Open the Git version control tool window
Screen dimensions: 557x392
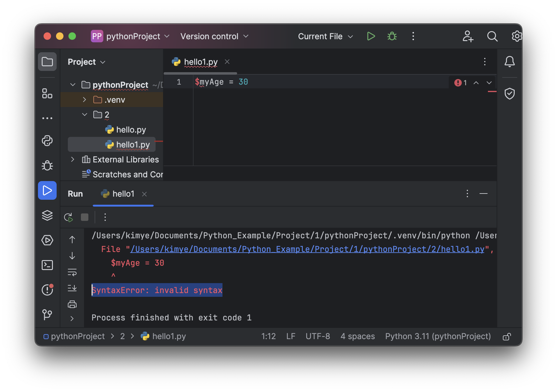tap(47, 314)
